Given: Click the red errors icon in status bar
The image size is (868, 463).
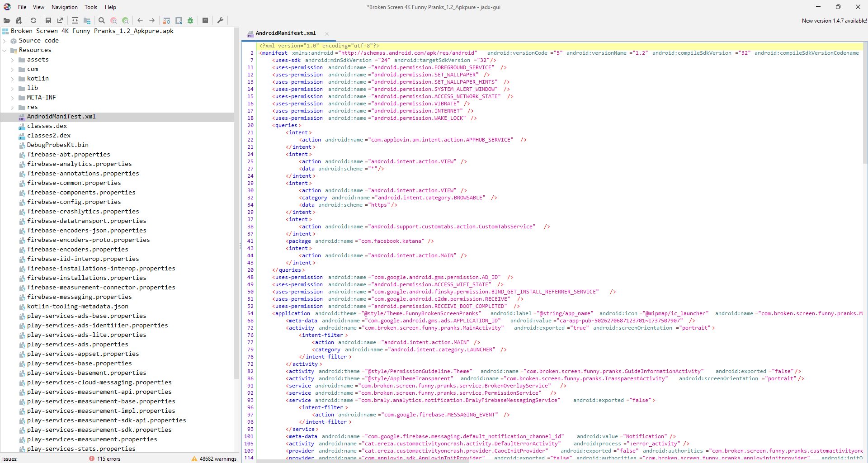Looking at the screenshot, I should coord(92,458).
